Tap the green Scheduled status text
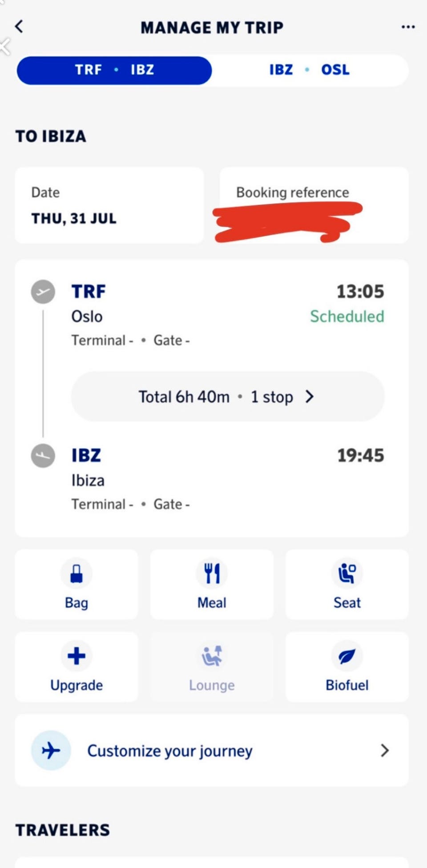The height and width of the screenshot is (868, 427). pos(347,316)
